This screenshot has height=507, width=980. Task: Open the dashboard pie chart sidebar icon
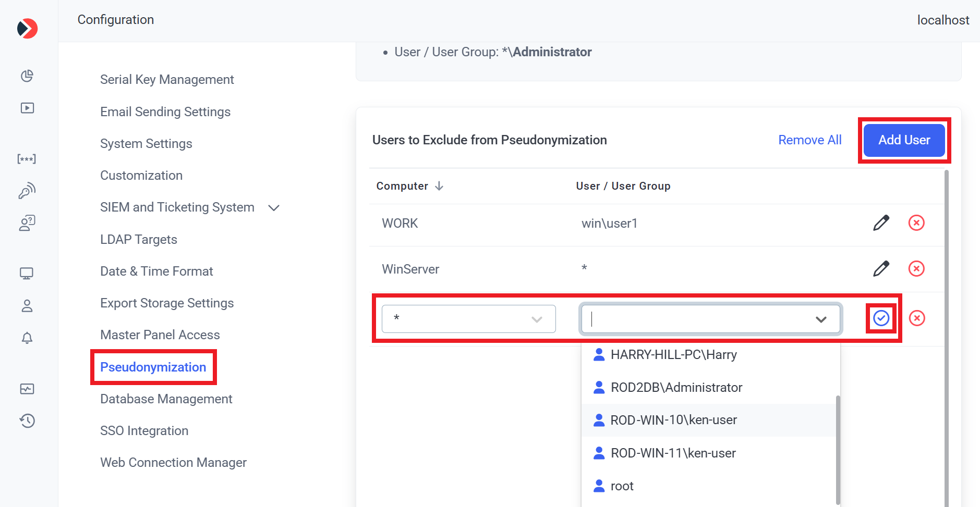point(27,76)
